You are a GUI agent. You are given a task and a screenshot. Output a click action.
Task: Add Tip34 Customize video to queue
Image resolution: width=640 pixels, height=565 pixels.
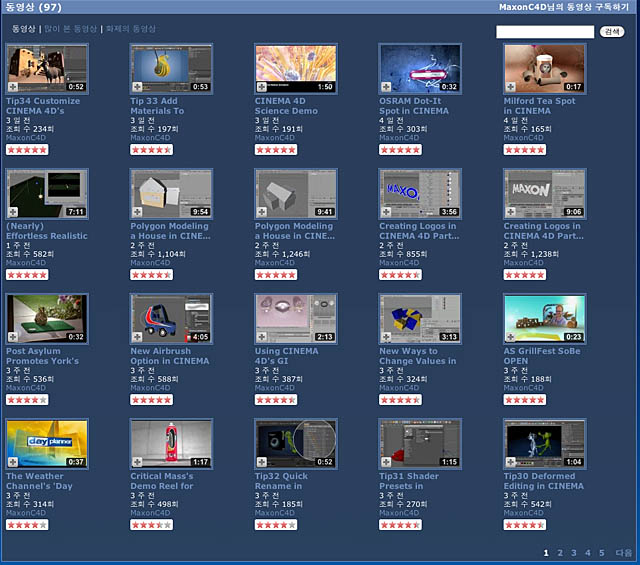[13, 87]
